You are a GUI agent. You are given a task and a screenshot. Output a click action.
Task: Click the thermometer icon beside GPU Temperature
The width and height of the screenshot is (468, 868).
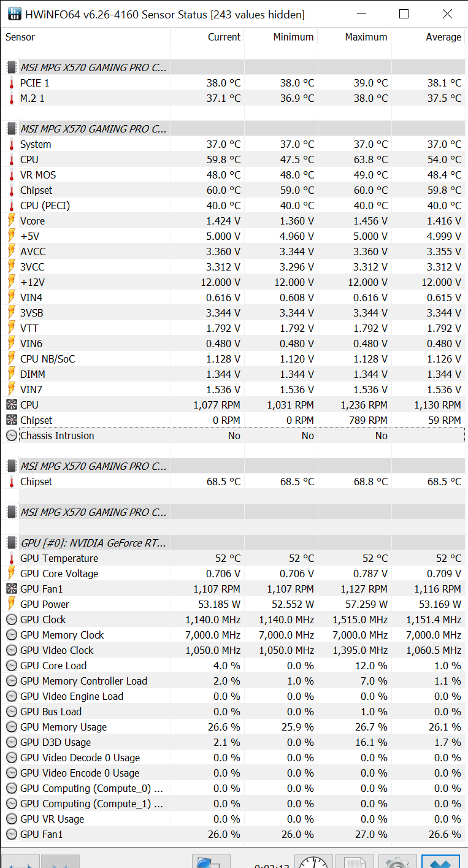point(11,558)
